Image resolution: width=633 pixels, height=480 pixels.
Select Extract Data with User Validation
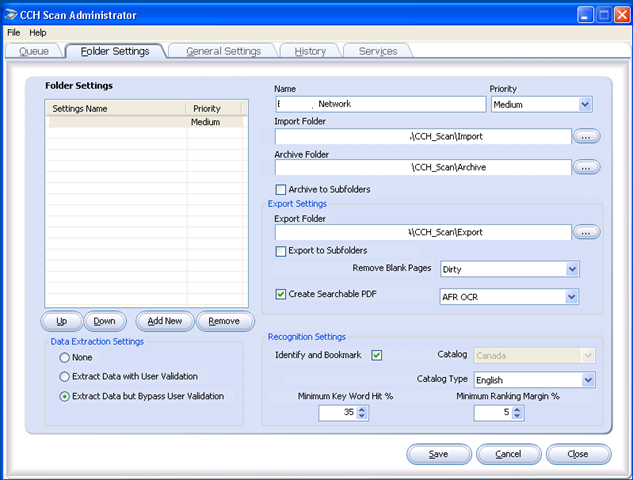[x=64, y=377]
